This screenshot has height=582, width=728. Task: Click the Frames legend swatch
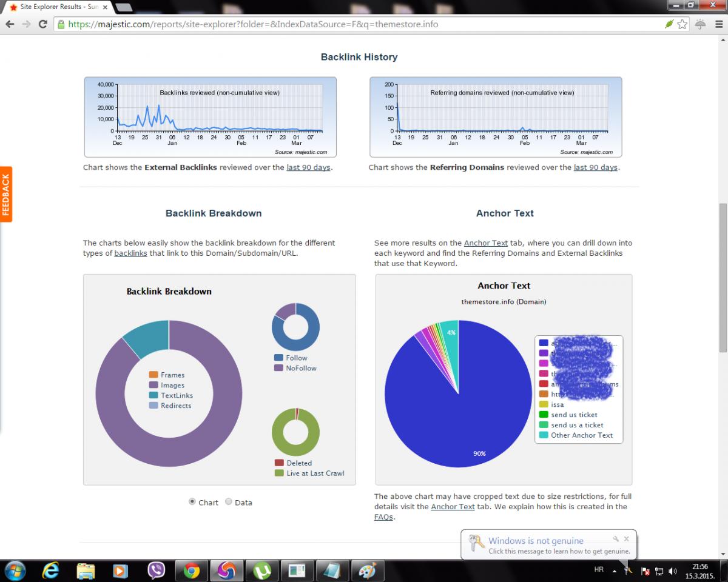(x=153, y=375)
